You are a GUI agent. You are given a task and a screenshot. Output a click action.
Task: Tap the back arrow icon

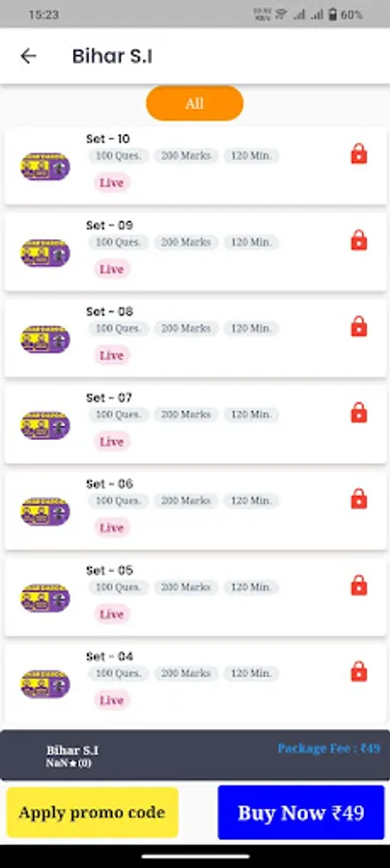pos(28,56)
